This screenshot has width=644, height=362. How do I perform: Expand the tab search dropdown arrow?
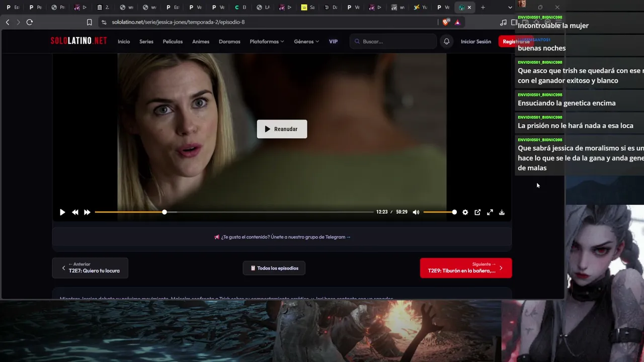click(510, 8)
